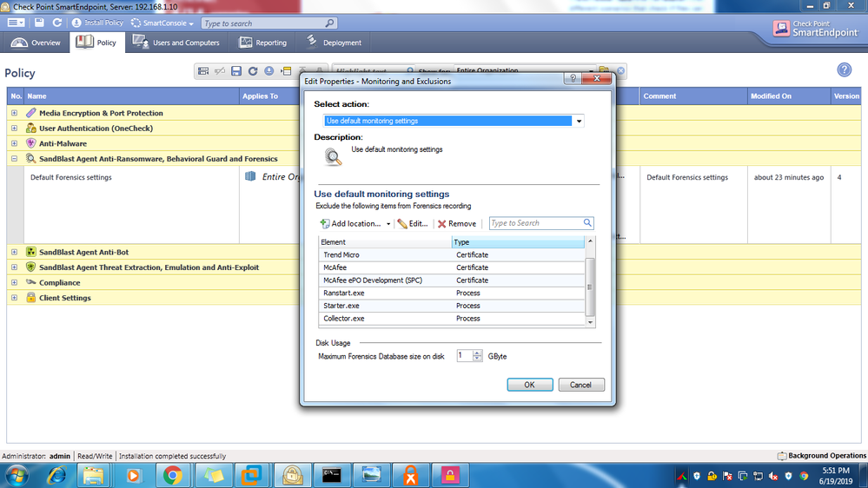This screenshot has width=868, height=488.
Task: Open the main application menu icon
Action: click(16, 23)
